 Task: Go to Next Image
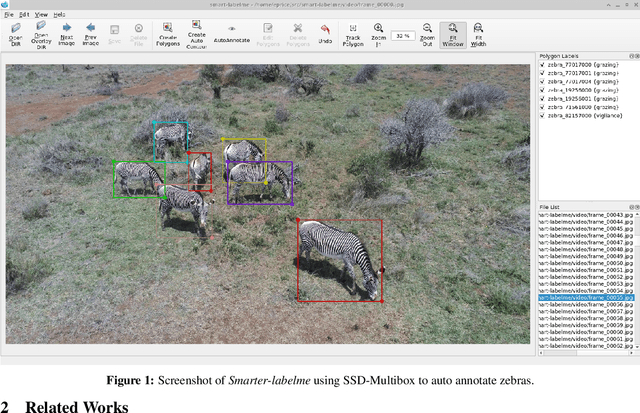click(67, 35)
